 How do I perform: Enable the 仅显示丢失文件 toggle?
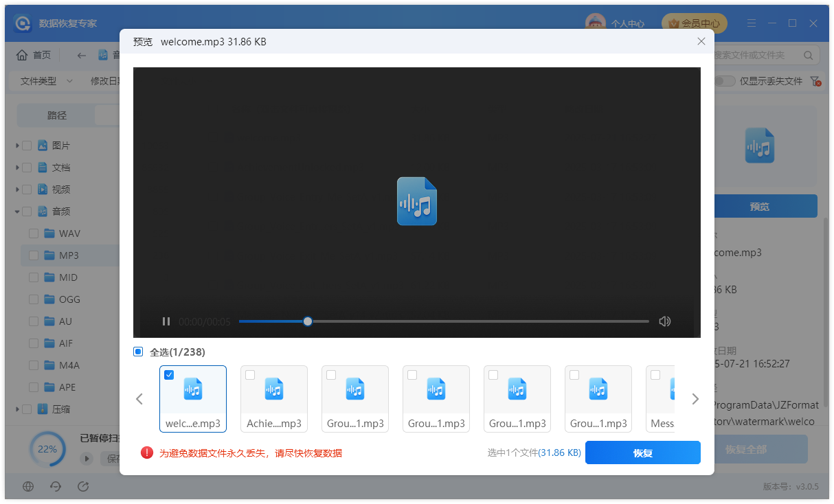724,81
